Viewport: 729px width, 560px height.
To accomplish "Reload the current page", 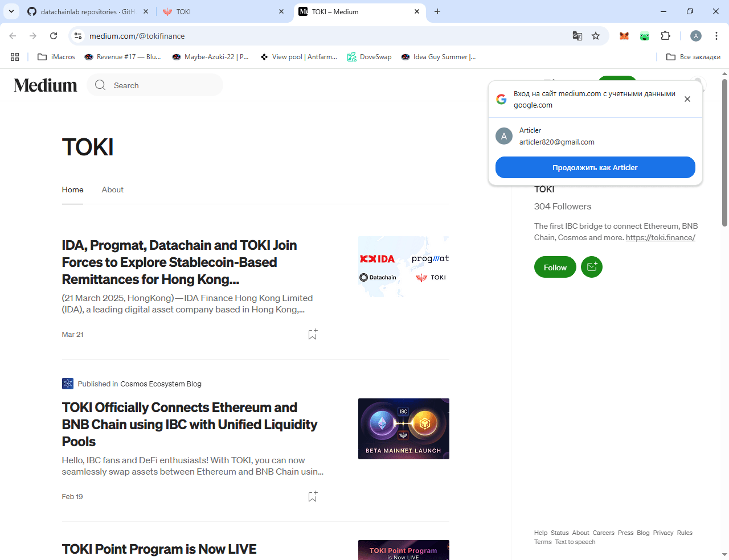I will pyautogui.click(x=54, y=36).
